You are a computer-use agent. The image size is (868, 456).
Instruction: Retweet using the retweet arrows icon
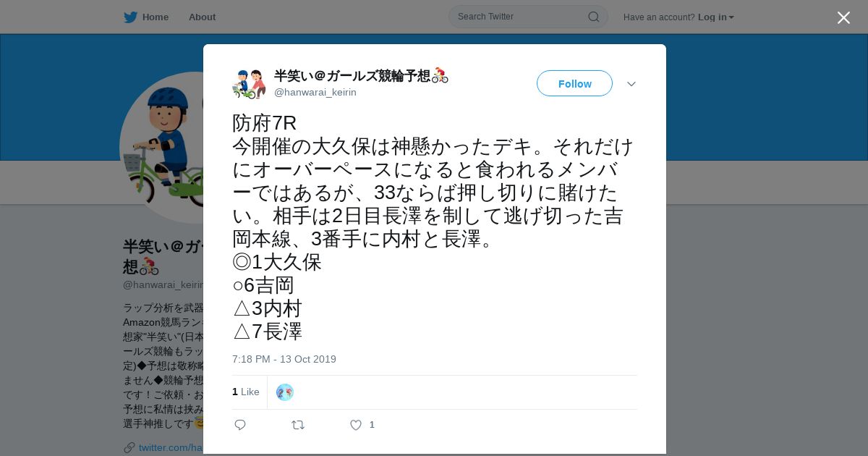point(298,425)
